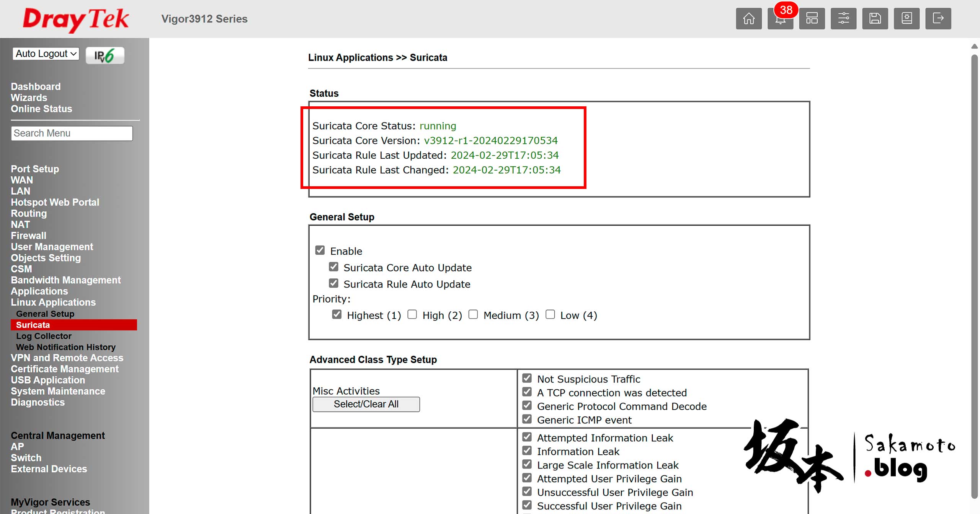
Task: Expand the NAT menu
Action: tap(20, 224)
